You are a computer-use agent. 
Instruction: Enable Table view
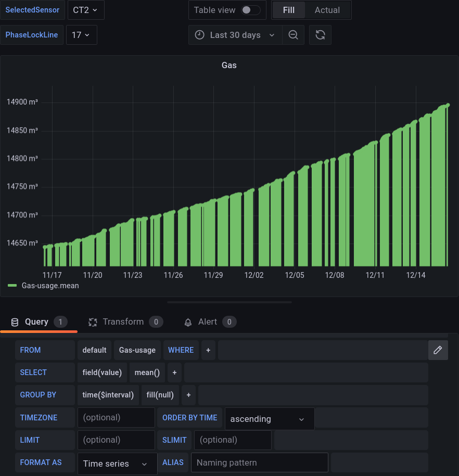click(249, 9)
